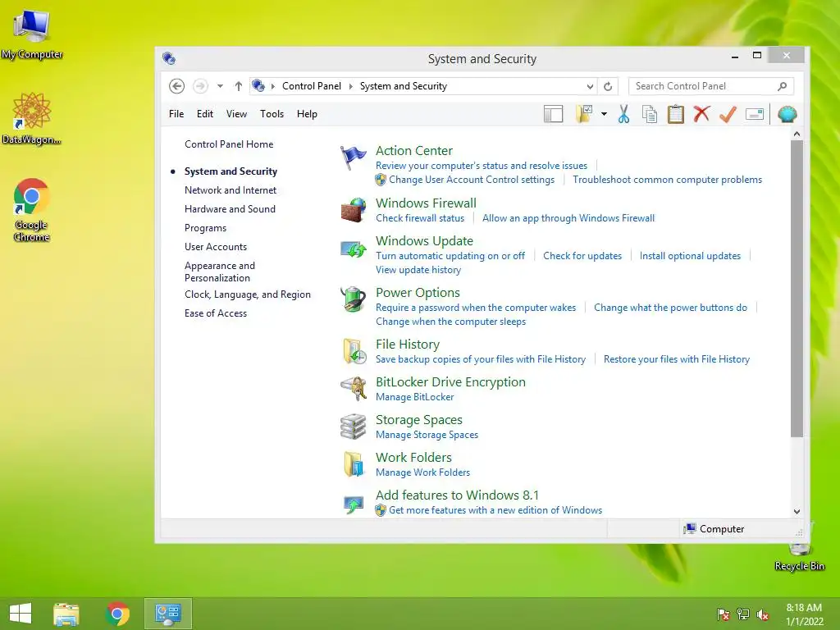Open Ease of Access category
The image size is (840, 630).
(216, 313)
